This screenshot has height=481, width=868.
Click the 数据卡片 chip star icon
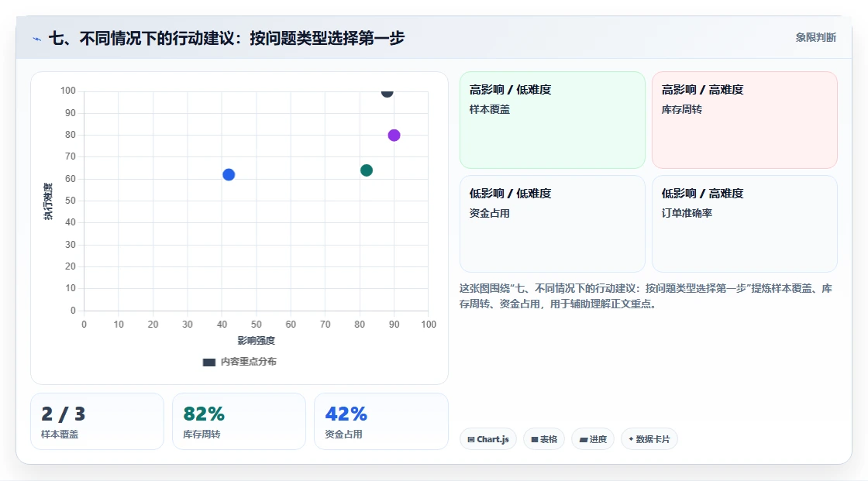tap(631, 439)
